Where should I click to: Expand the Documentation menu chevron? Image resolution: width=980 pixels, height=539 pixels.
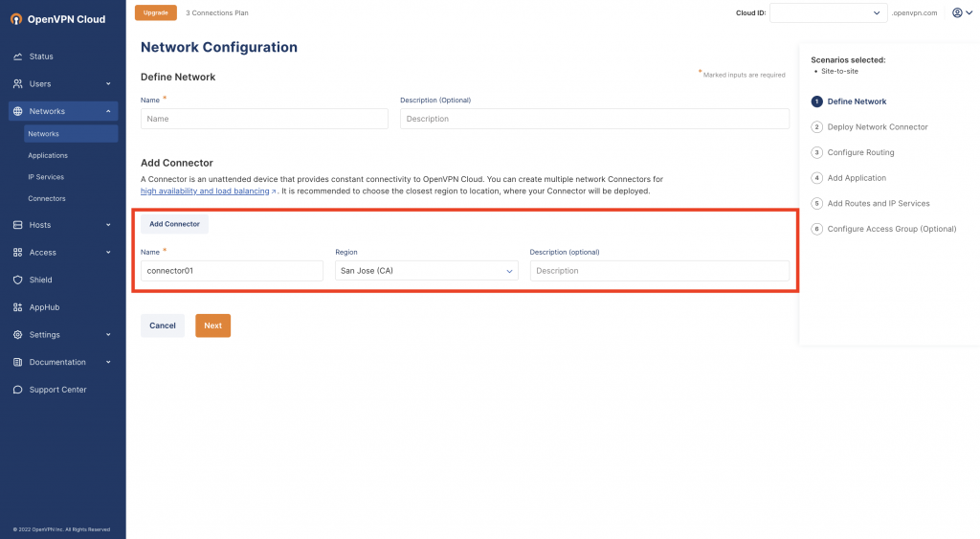[108, 362]
